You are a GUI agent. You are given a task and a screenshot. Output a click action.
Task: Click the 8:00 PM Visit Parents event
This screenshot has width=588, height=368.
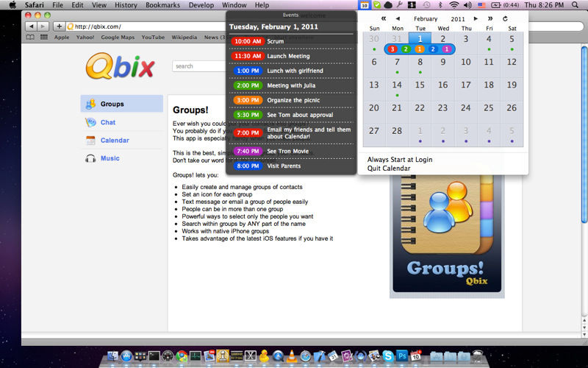tap(291, 166)
